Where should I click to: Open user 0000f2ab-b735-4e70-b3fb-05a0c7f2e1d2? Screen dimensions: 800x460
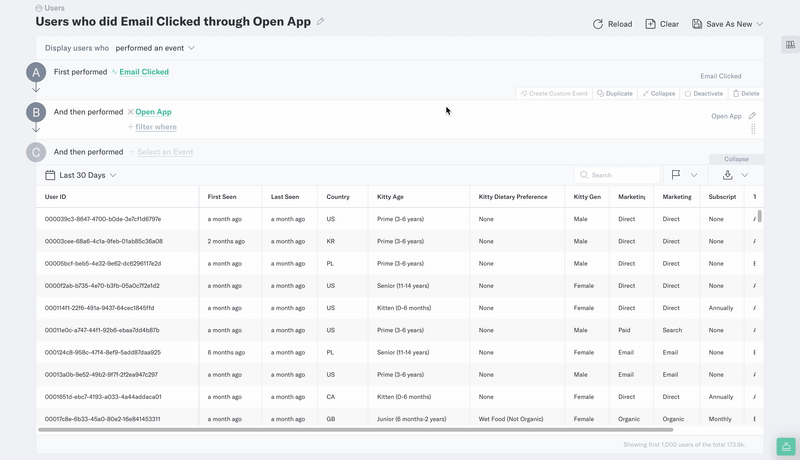tap(102, 286)
